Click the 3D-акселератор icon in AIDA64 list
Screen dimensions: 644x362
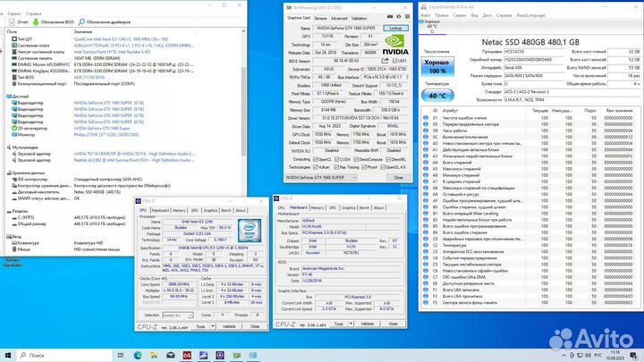coord(14,128)
